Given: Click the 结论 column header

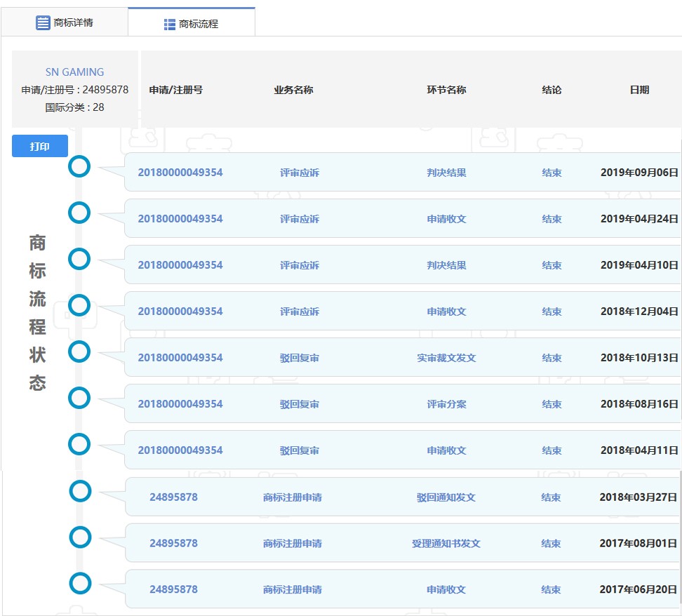Looking at the screenshot, I should [551, 90].
